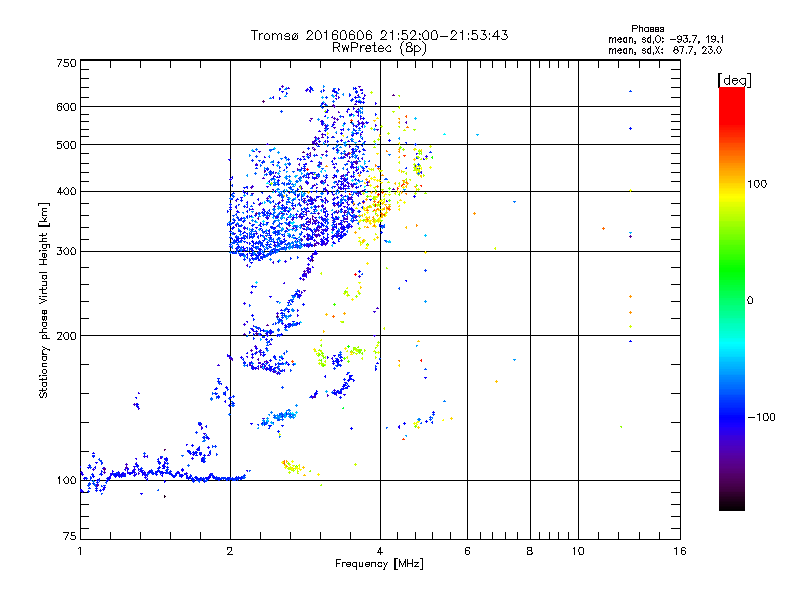Click the 'Frequency [MHz]' axis label
800x600 pixels.
tap(379, 564)
